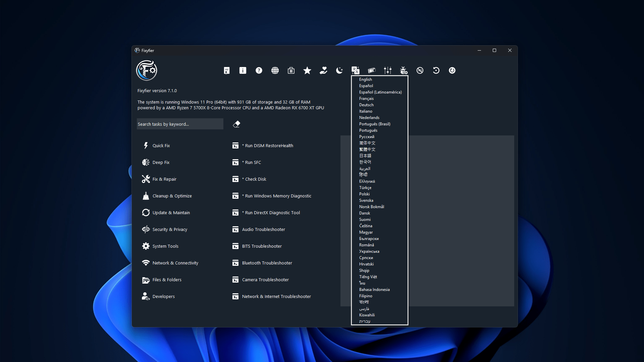Click the donate heart-in-hand icon

(x=323, y=70)
